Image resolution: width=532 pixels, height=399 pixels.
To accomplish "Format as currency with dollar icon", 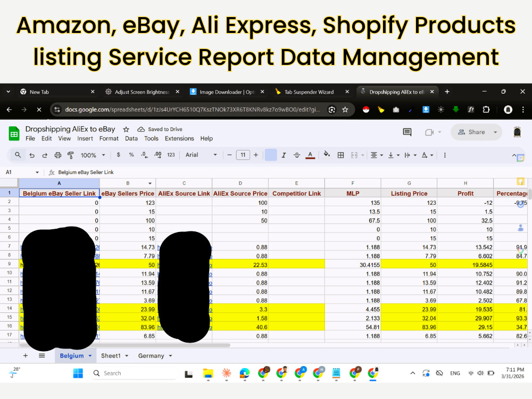I will [x=118, y=155].
